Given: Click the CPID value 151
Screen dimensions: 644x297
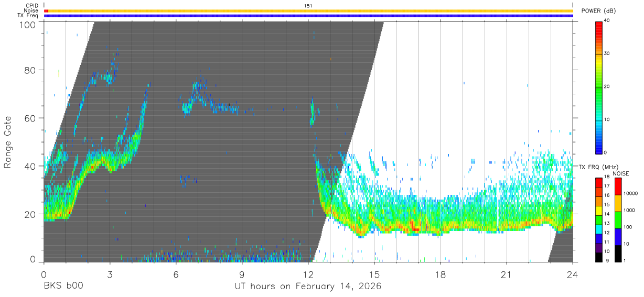Looking at the screenshot, I should pos(308,6).
